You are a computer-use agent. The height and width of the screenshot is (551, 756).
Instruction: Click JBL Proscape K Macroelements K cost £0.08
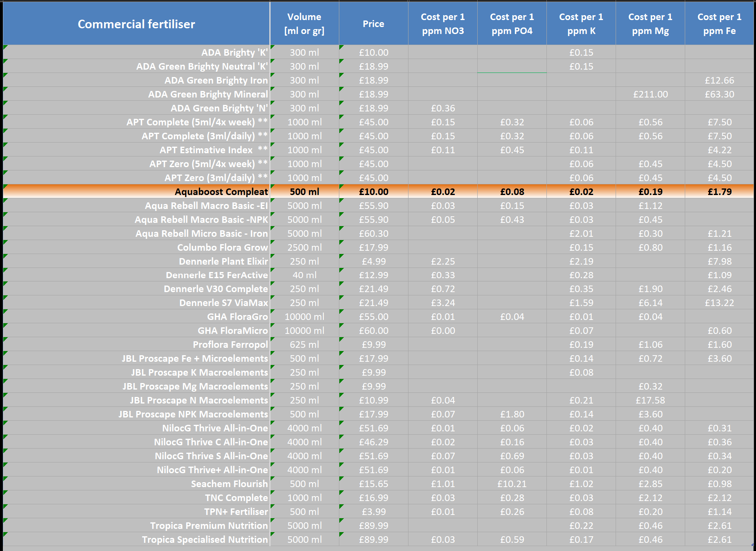581,372
